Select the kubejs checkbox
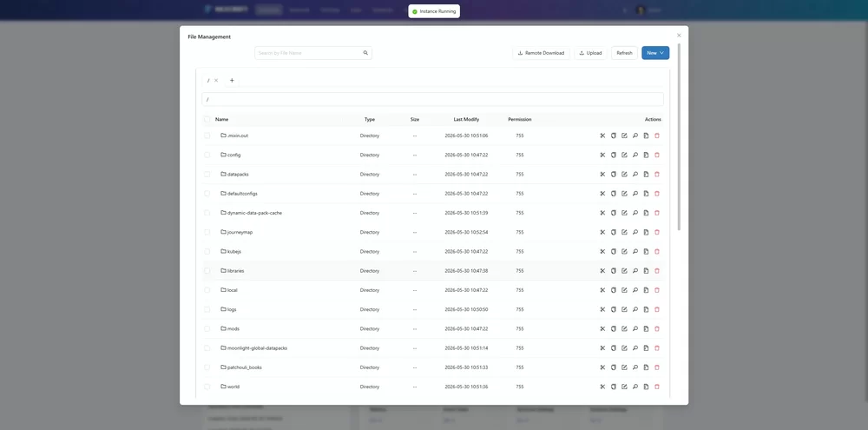This screenshot has height=430, width=868. (207, 252)
